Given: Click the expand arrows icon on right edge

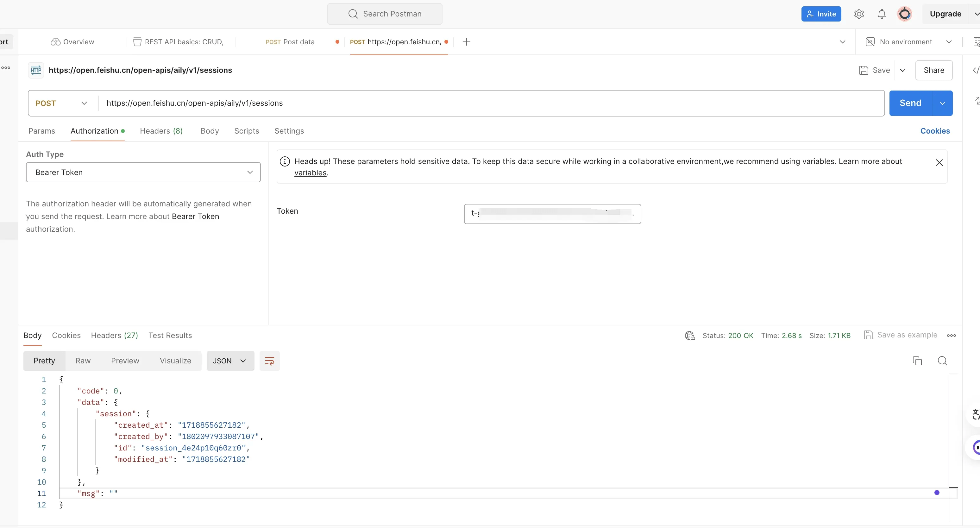Looking at the screenshot, I should tap(977, 100).
